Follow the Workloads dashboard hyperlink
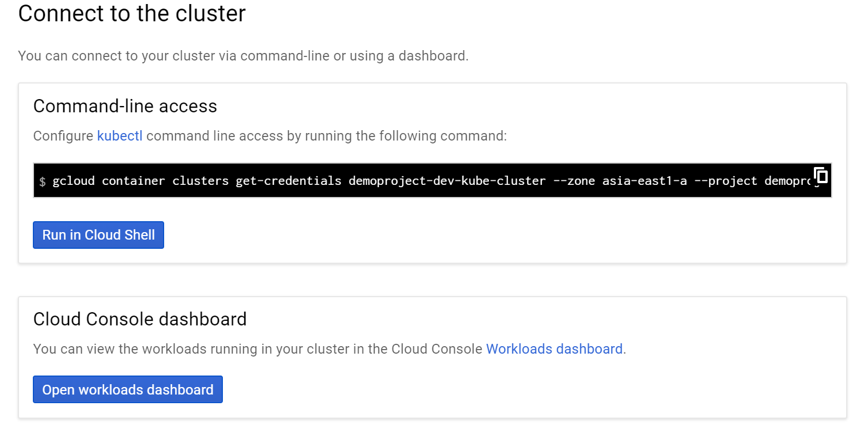 click(554, 349)
